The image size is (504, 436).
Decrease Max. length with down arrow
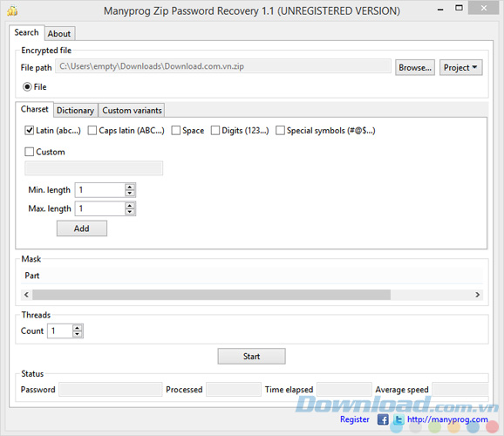130,212
